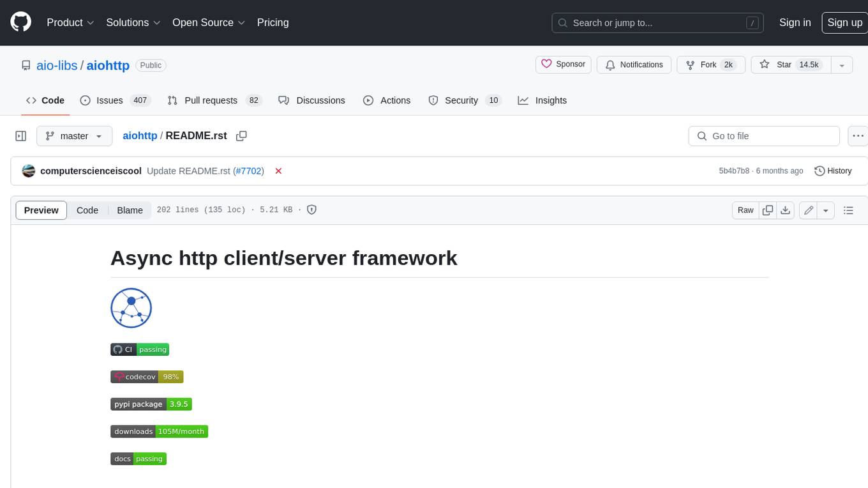Switch to the Insights tab
The width and height of the screenshot is (868, 488).
[542, 100]
